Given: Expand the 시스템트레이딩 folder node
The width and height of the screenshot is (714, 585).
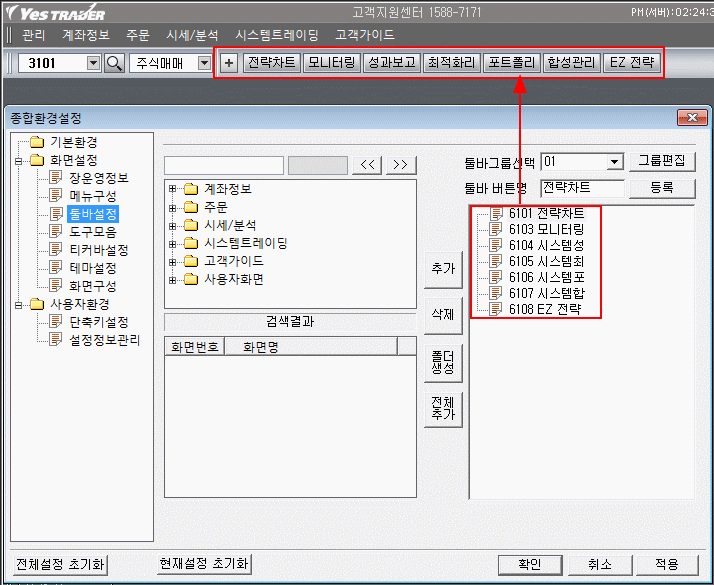Looking at the screenshot, I should (173, 243).
